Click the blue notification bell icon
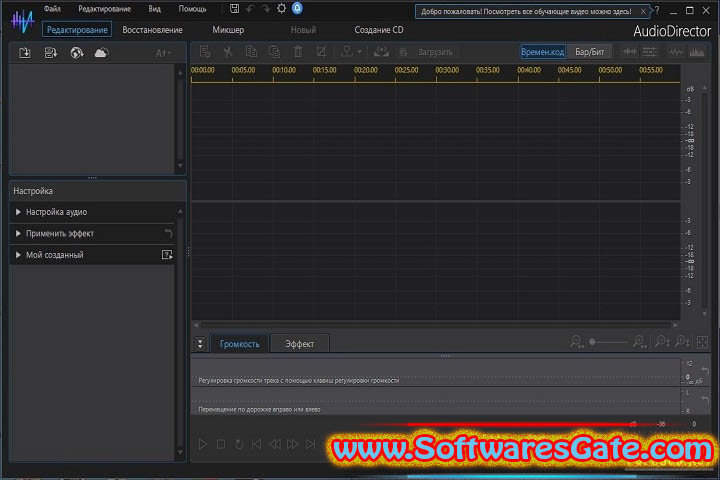The width and height of the screenshot is (720, 480). click(x=298, y=8)
